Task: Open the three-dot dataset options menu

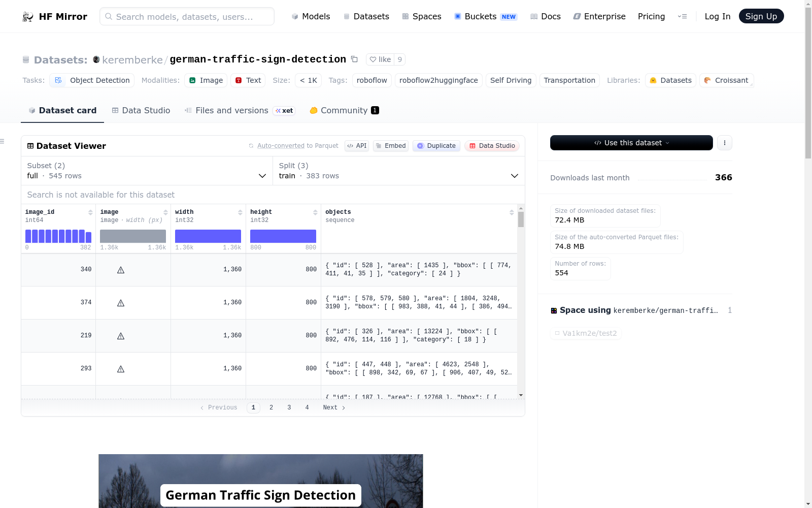Action: (x=725, y=143)
